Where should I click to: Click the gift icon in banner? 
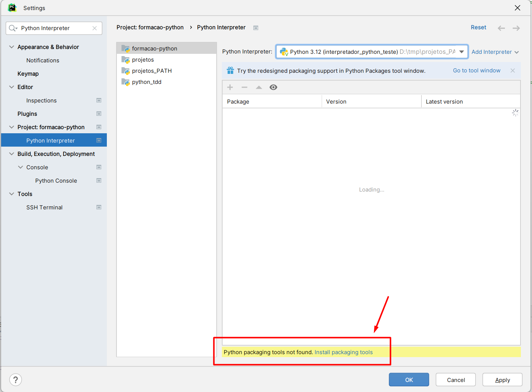click(230, 71)
